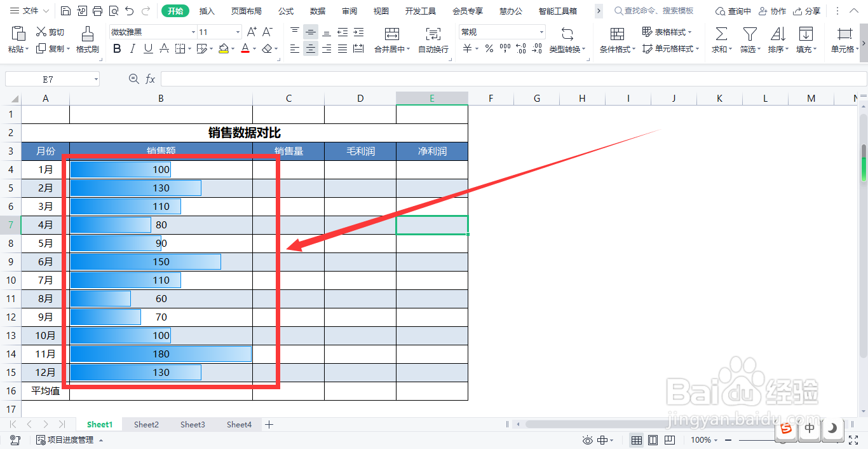Viewport: 868px width, 449px height.
Task: Click the Save icon in quick access bar
Action: click(65, 11)
